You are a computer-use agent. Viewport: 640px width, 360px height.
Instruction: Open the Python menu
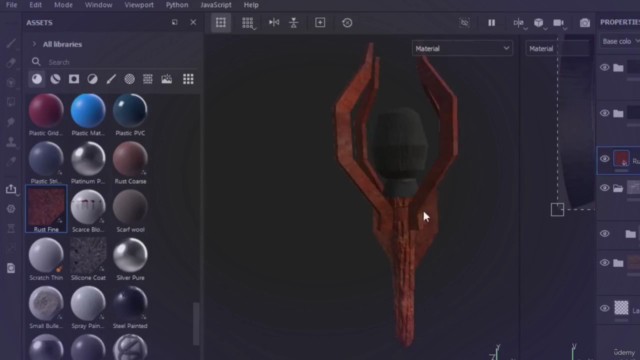coord(177,5)
